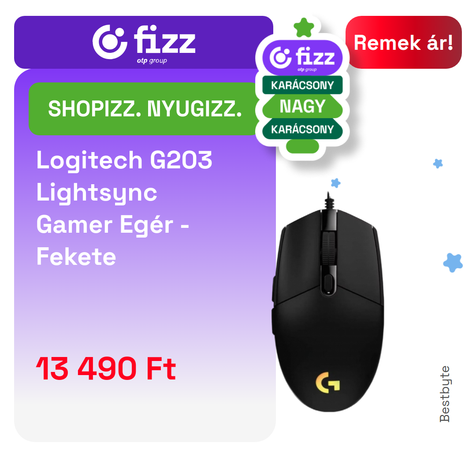This screenshot has height=476, width=476.
Task: Click the Logitech G203 product title
Action: click(x=124, y=208)
